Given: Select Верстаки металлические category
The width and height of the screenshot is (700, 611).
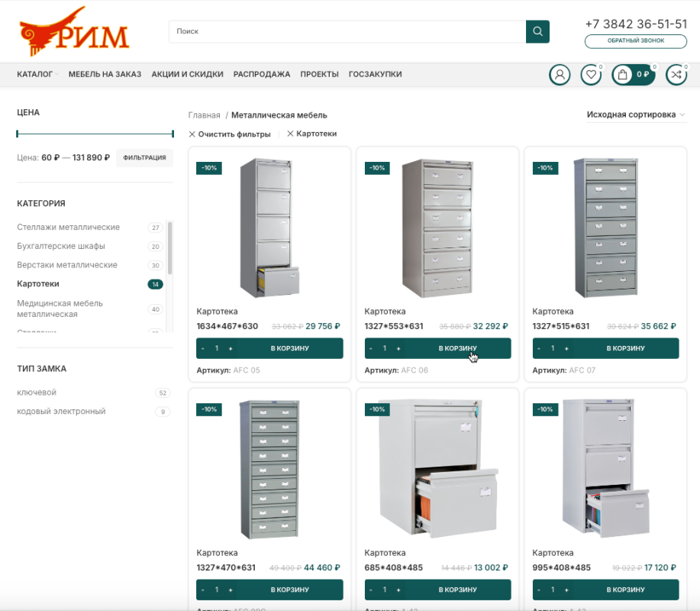Looking at the screenshot, I should [x=67, y=265].
